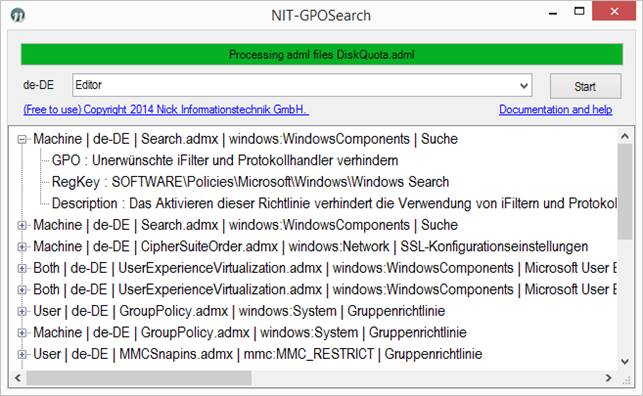Expand the CipherSuiteOrder.admx node
643x396 pixels.
click(x=22, y=246)
